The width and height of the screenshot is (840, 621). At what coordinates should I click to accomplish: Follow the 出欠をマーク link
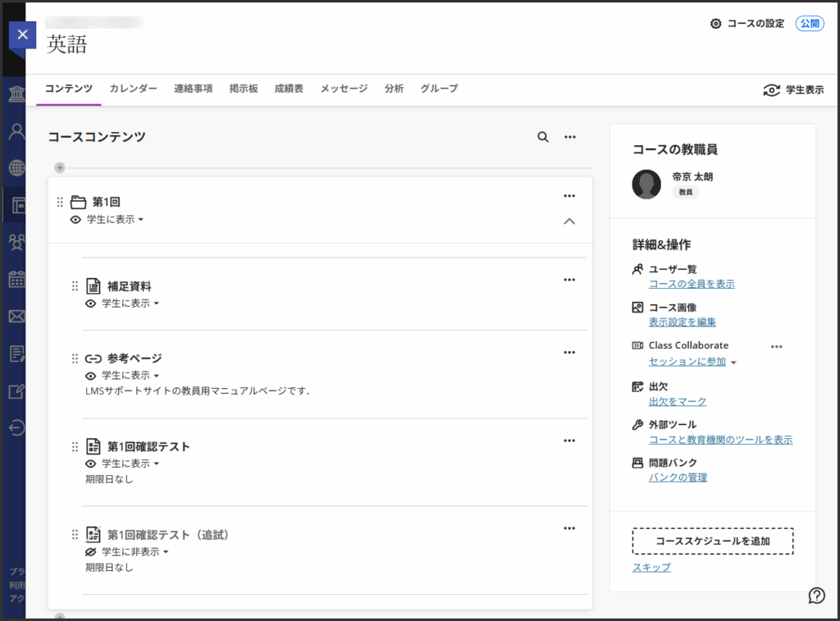677,401
